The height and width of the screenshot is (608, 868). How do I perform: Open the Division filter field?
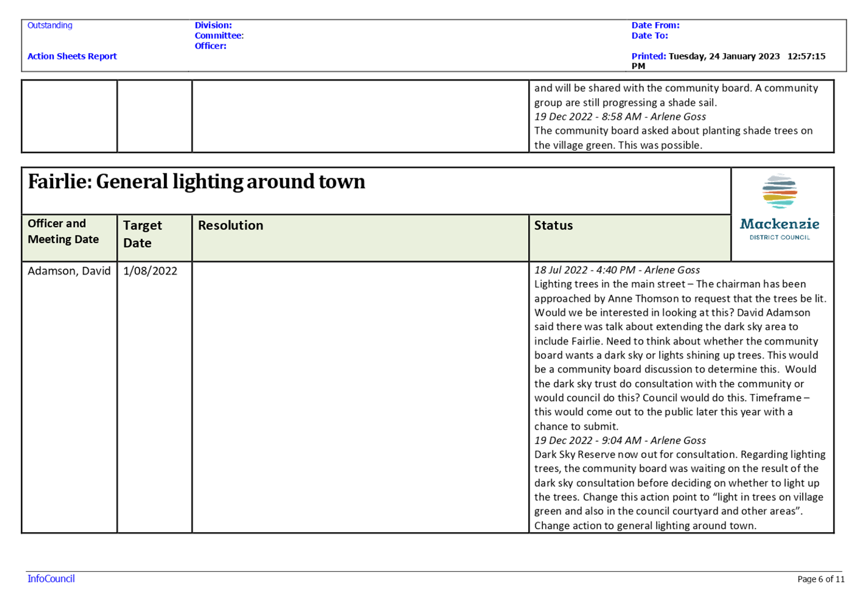pyautogui.click(x=212, y=25)
